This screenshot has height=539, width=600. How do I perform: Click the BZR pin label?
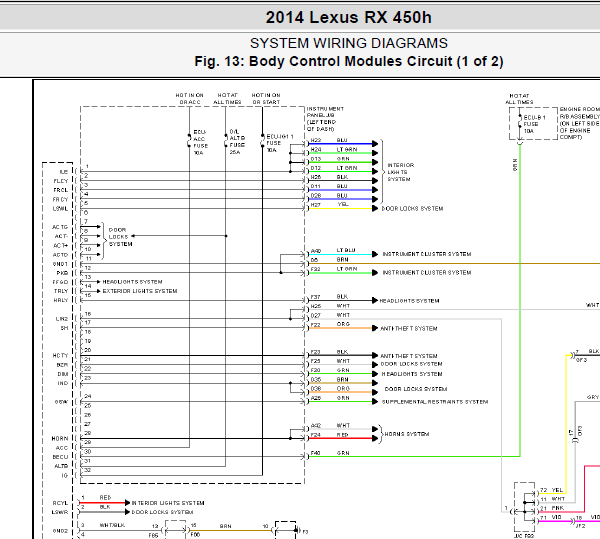(x=62, y=365)
